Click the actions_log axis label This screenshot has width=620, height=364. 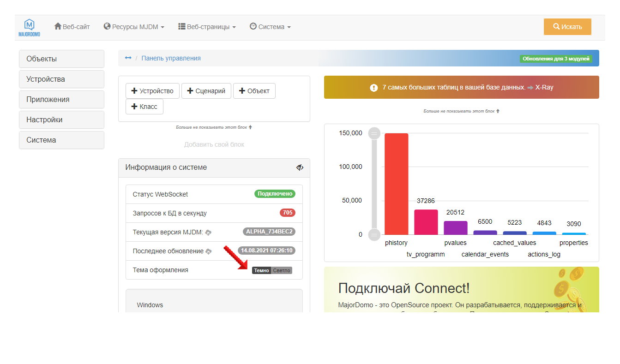544,254
